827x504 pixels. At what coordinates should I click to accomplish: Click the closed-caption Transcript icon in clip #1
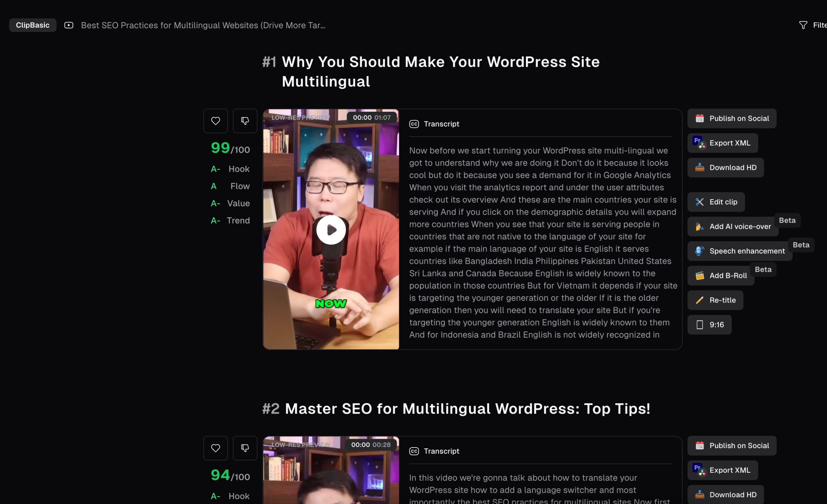(414, 124)
